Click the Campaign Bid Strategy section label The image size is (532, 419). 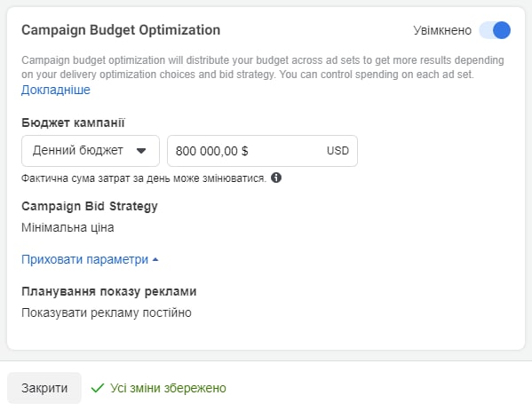[x=90, y=206]
